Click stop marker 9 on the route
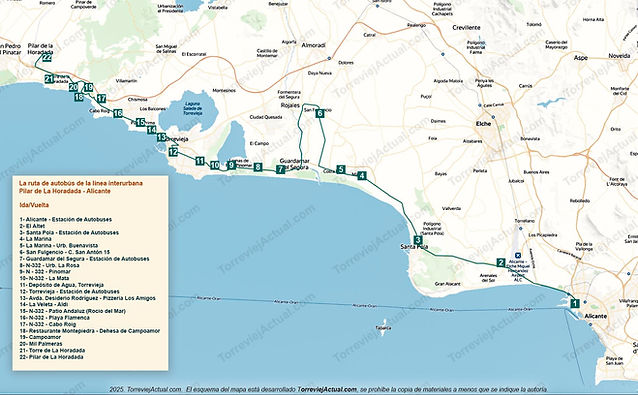Viewport: 638px width, 395px height. coord(232,165)
